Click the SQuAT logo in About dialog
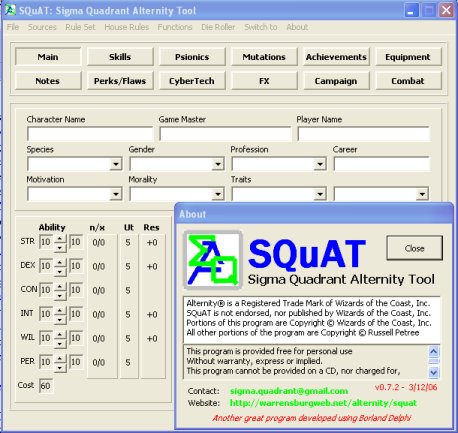Viewport: 458px width, 433px height. coord(213,260)
